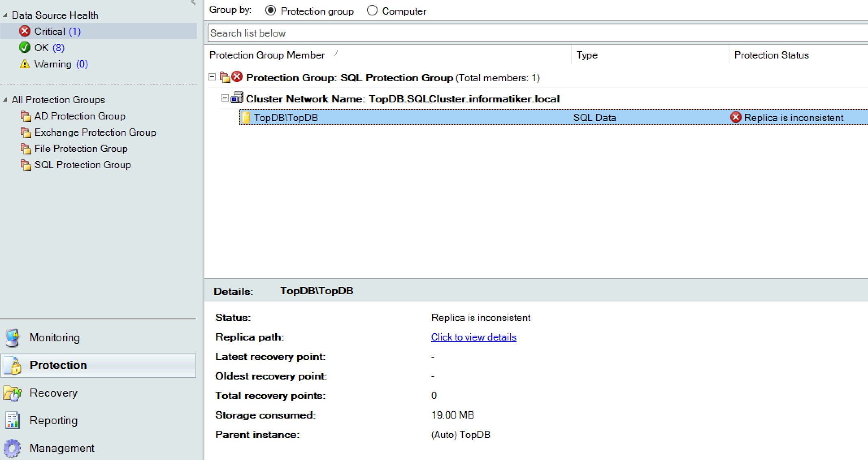
Task: Click the cluster server icon beside Cluster Network Name
Action: click(237, 98)
